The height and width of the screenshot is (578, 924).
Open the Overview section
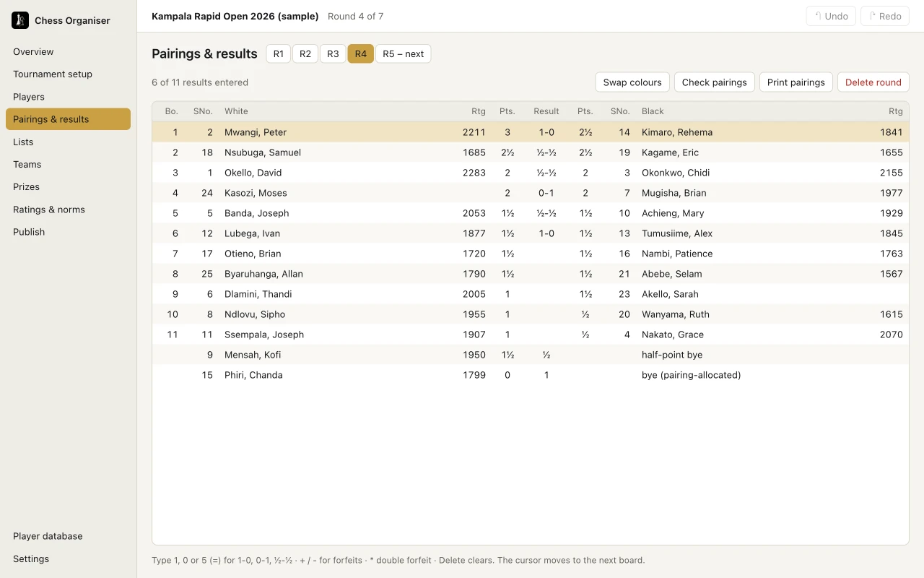pos(68,52)
